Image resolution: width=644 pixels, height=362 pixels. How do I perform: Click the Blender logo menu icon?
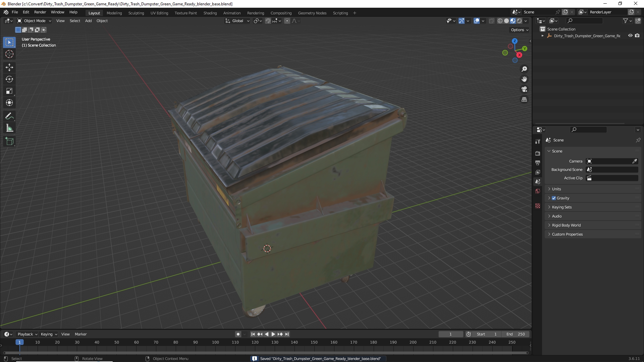click(6, 12)
